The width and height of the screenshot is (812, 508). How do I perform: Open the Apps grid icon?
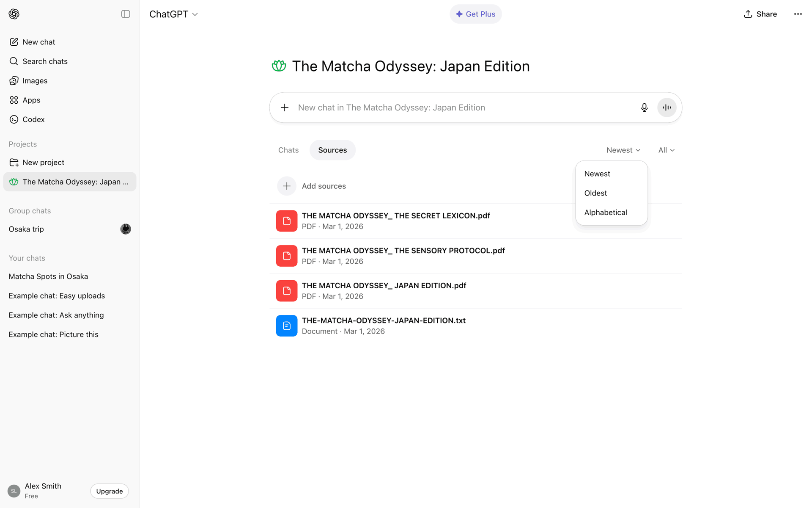point(14,100)
